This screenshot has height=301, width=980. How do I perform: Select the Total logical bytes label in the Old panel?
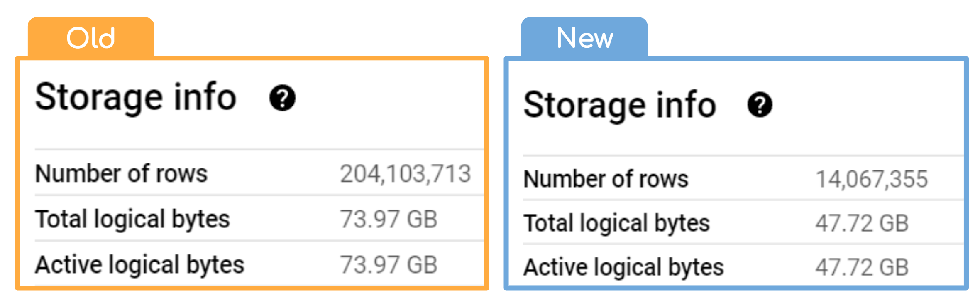[132, 219]
